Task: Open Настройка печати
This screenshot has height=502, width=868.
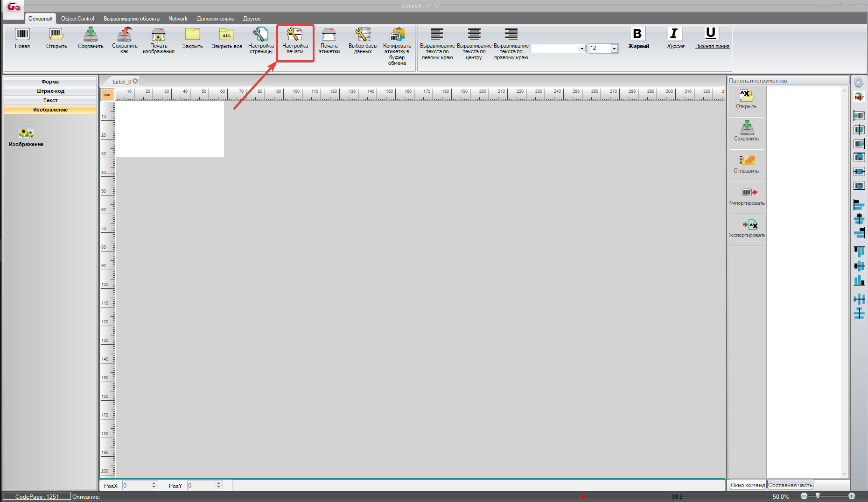Action: 295,41
